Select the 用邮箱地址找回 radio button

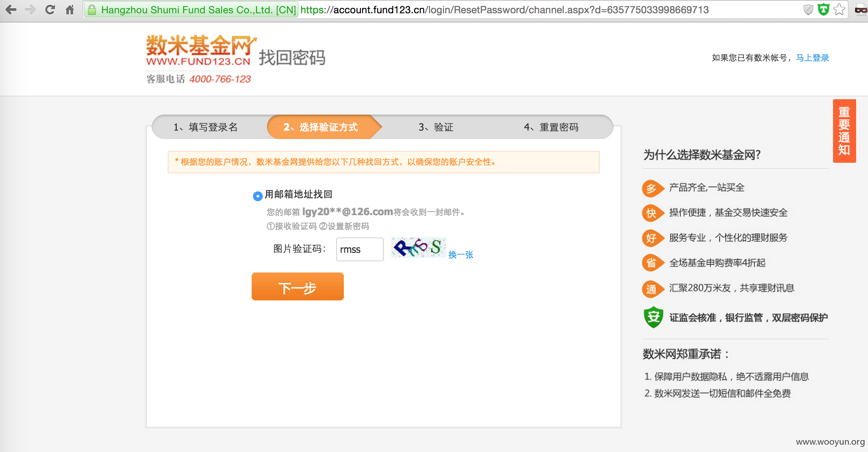pyautogui.click(x=258, y=196)
